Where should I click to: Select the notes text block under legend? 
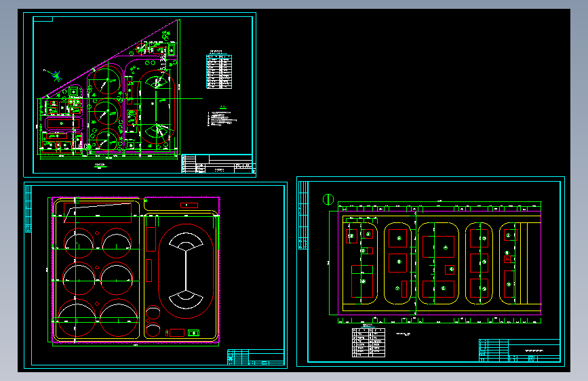[x=222, y=119]
